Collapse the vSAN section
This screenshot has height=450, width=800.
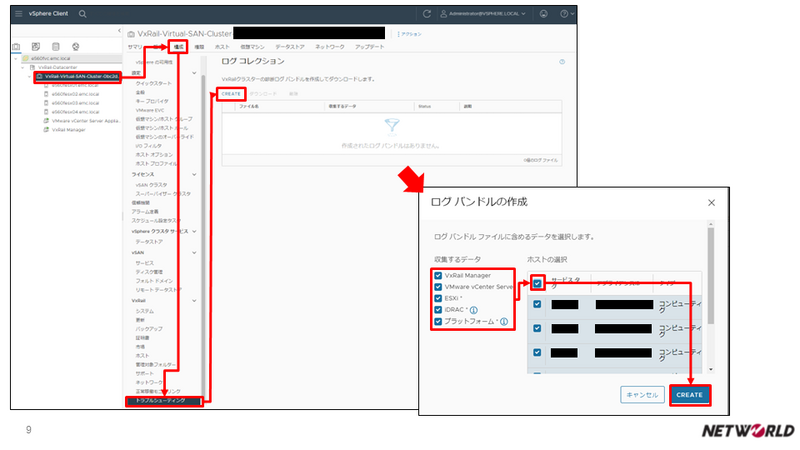pos(194,253)
